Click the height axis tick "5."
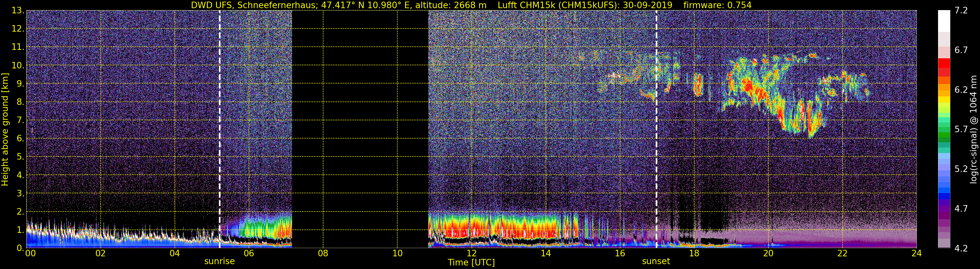Image resolution: width=980 pixels, height=269 pixels. click(x=20, y=157)
